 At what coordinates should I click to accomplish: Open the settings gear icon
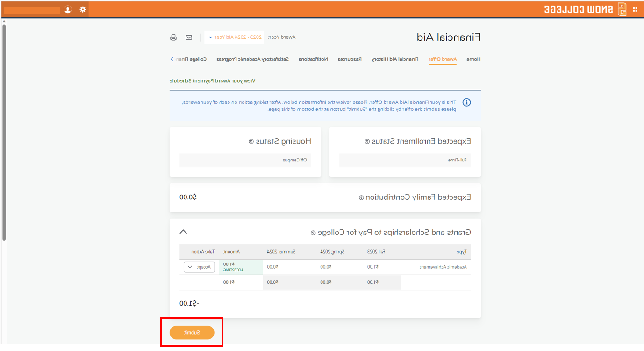pyautogui.click(x=83, y=9)
